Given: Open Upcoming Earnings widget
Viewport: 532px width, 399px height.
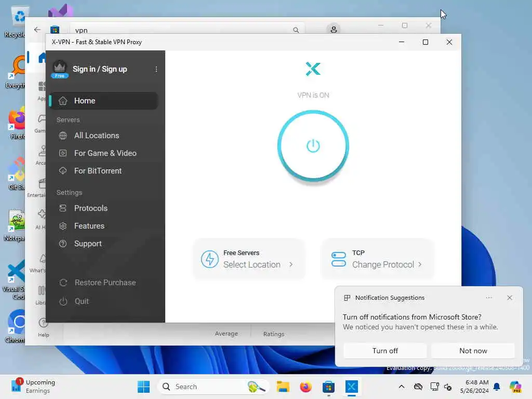Looking at the screenshot, I should pos(33,387).
